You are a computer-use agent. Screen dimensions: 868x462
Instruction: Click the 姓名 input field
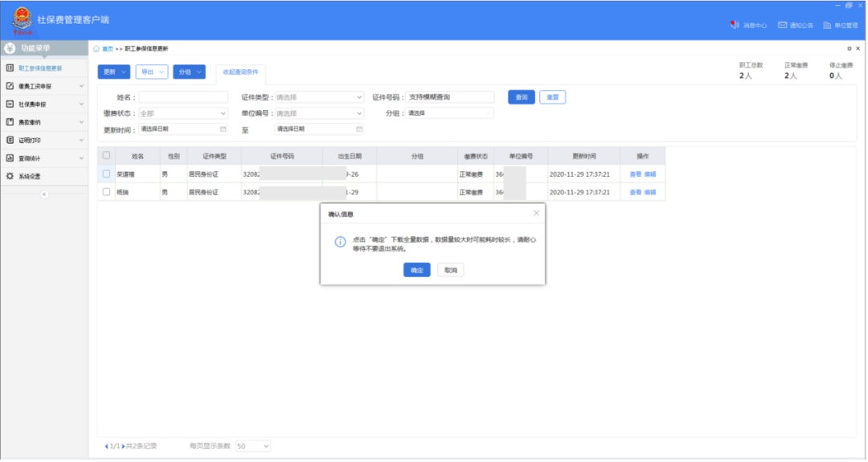tap(183, 97)
